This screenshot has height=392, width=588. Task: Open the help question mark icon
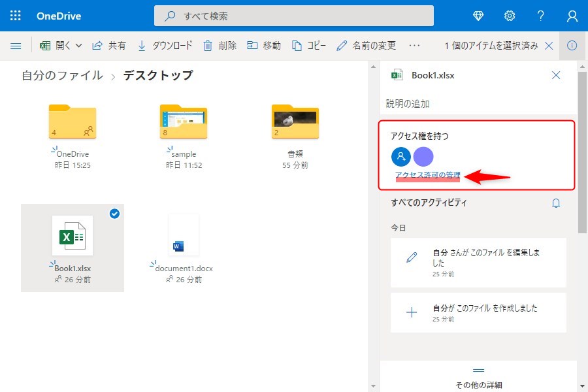[x=541, y=16]
